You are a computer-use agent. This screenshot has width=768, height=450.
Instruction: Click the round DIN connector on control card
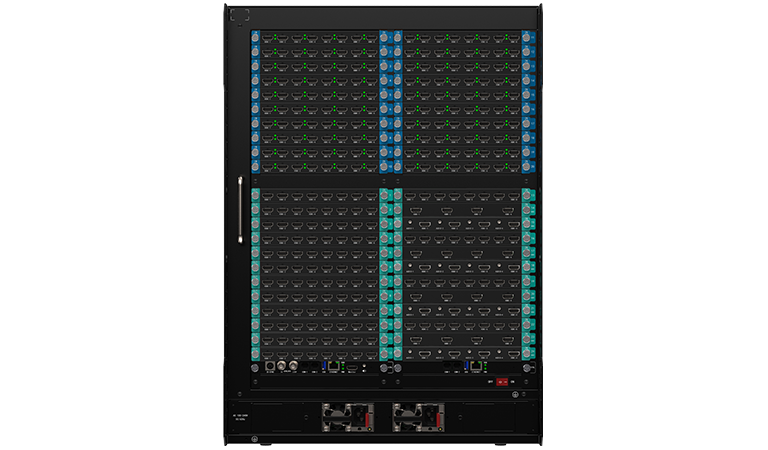click(269, 368)
